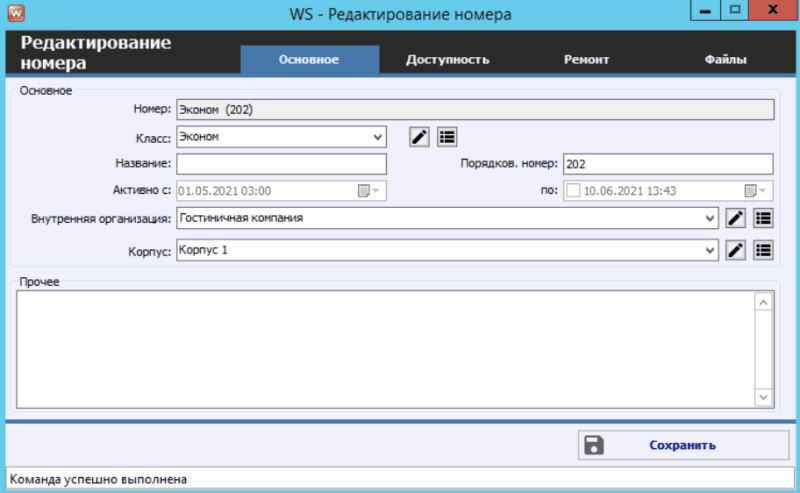
Task: Open the list icon next to Корпус
Action: [x=763, y=249]
